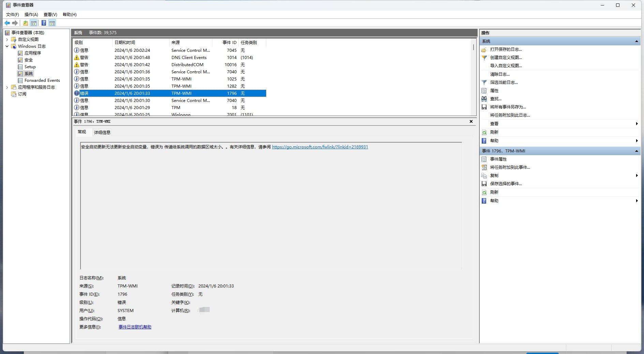Screen dimensions: 644x354
Task: Click 将所有事件另存为 action
Action: coord(508,107)
